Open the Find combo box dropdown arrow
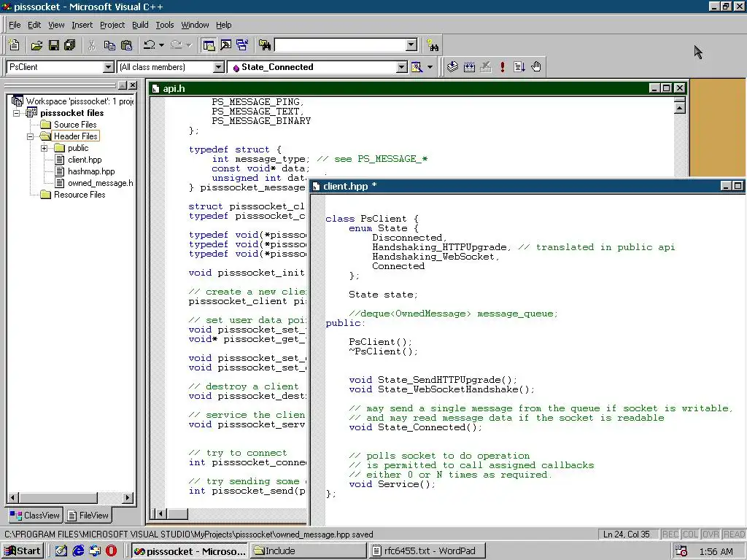 [x=411, y=45]
